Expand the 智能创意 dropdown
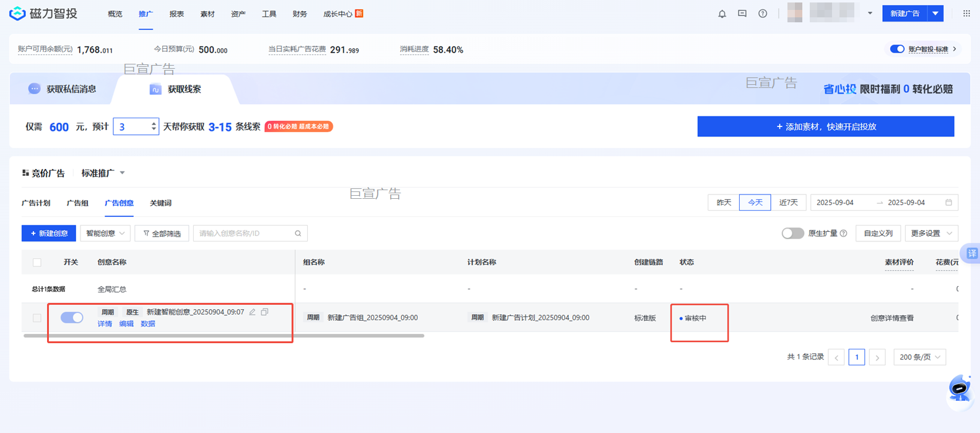The width and height of the screenshot is (980, 433). click(105, 234)
